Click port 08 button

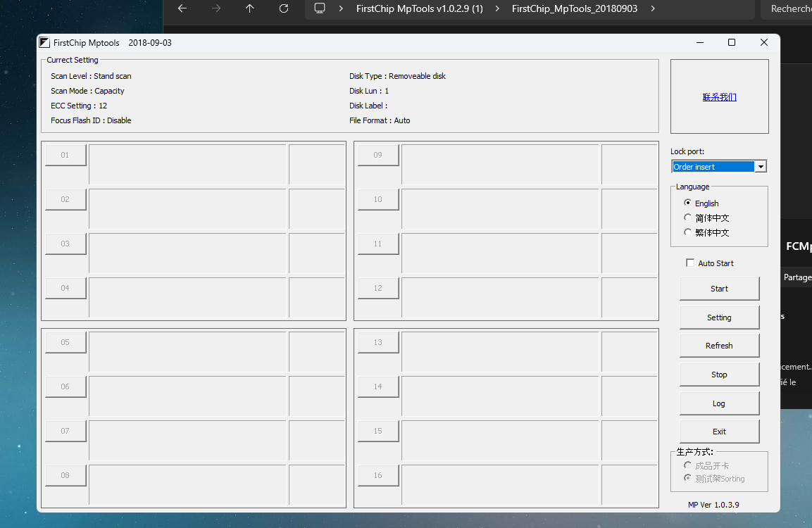[65, 476]
